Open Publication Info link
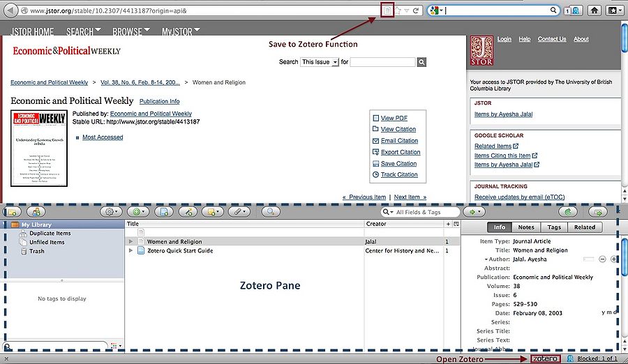This screenshot has width=628, height=364. 159,101
